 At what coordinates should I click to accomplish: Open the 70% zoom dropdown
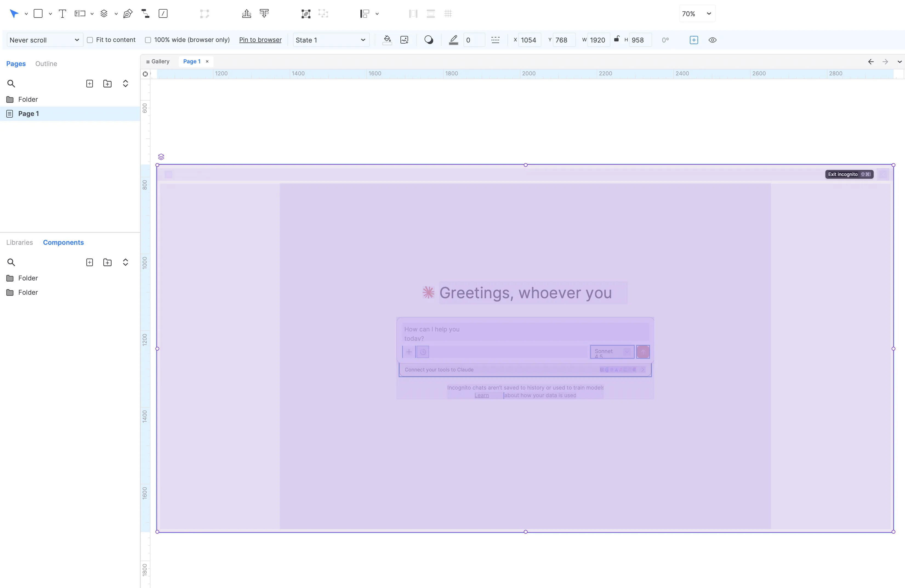click(697, 14)
